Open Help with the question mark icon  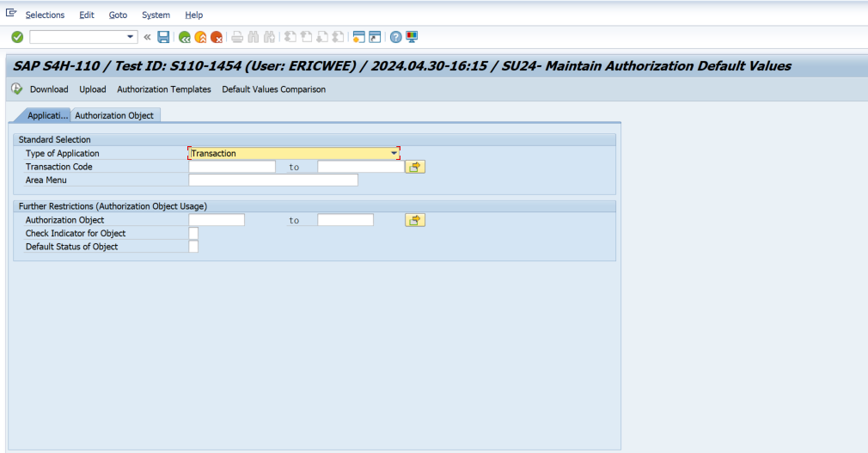pos(395,37)
